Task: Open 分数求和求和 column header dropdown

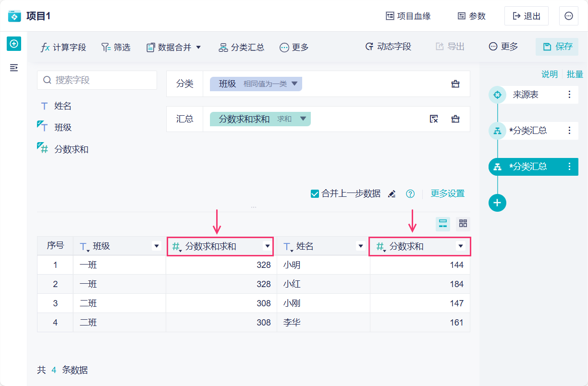Action: [x=267, y=246]
